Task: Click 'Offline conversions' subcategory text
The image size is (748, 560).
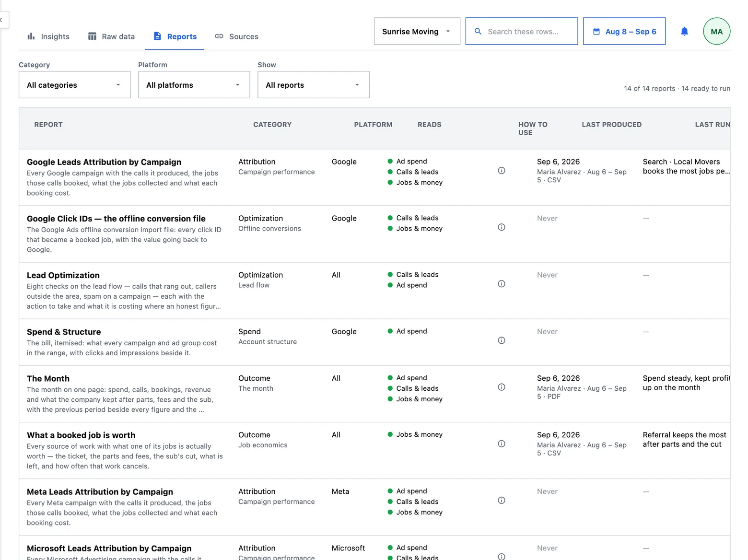Action: click(x=269, y=229)
